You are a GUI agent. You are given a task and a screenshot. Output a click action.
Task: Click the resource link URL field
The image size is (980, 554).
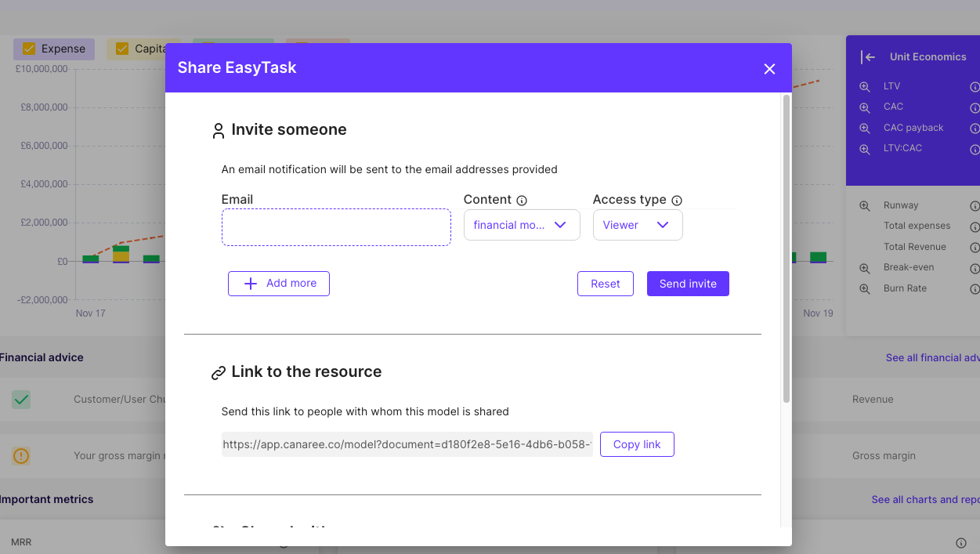(x=407, y=444)
